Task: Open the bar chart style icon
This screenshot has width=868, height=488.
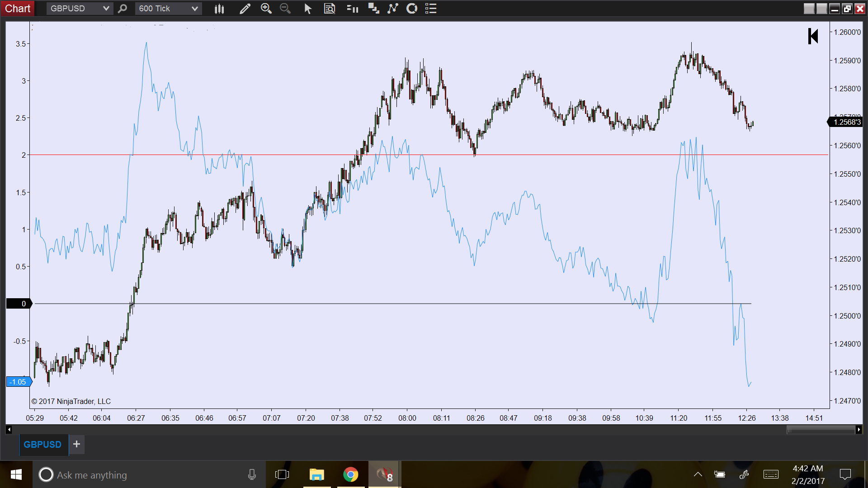Action: 219,9
